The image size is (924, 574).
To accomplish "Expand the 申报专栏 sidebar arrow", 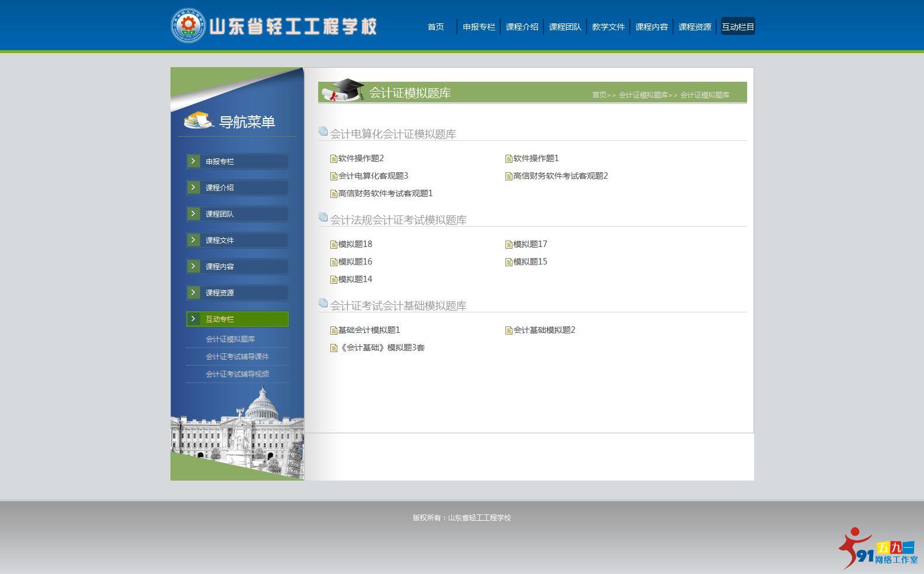I will pos(193,161).
